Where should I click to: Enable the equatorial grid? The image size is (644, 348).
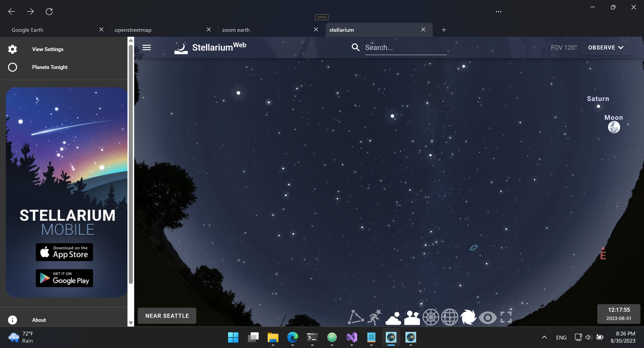point(450,317)
